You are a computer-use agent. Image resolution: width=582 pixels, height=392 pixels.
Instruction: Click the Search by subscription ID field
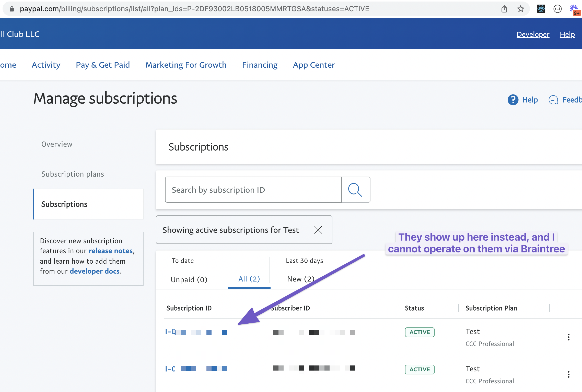253,190
